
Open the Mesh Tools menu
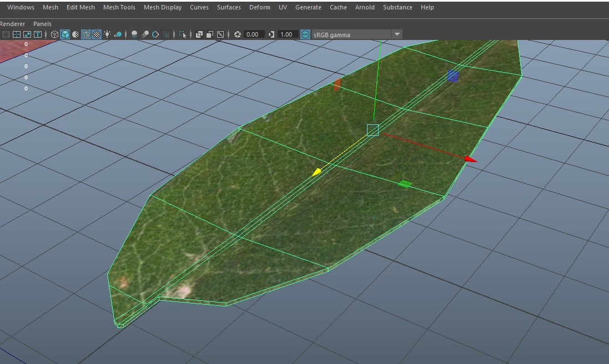[119, 7]
